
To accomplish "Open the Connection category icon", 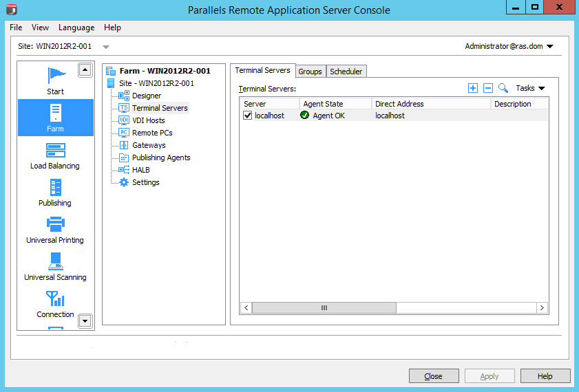I will 55,298.
